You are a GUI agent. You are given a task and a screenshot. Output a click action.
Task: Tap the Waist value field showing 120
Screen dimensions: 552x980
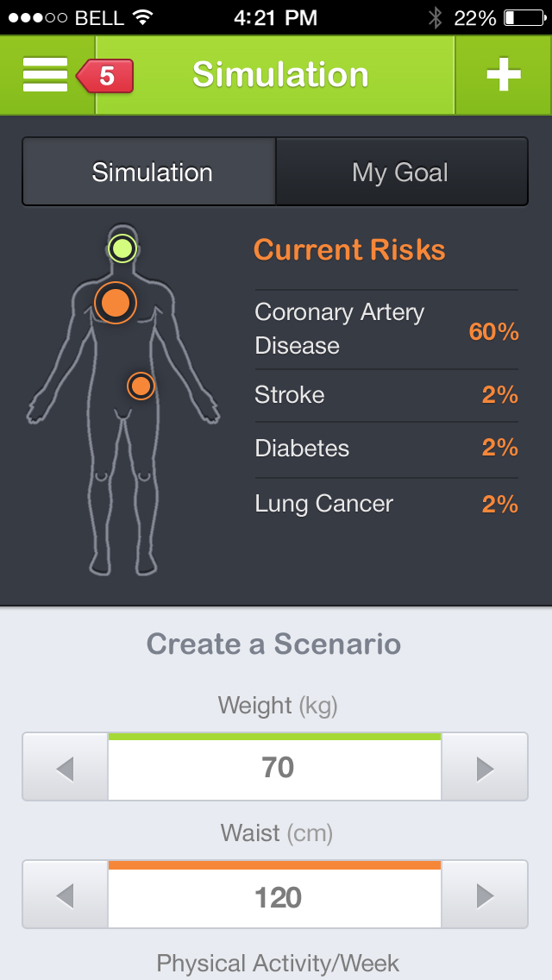click(275, 897)
